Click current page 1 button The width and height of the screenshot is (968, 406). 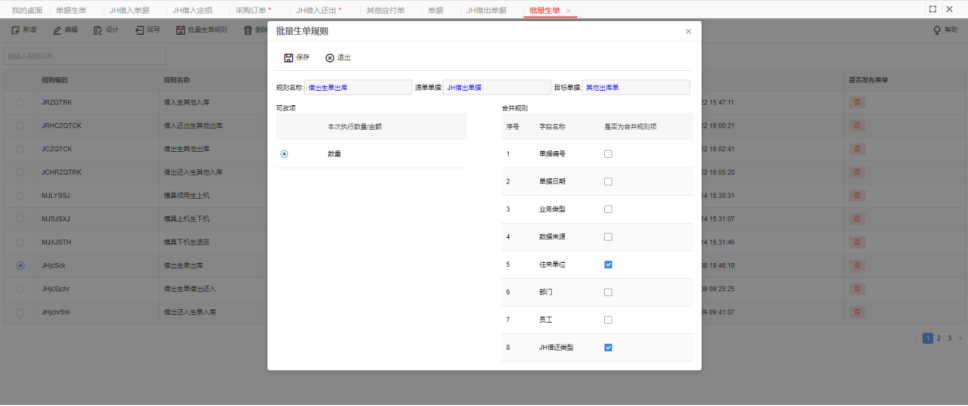click(927, 338)
